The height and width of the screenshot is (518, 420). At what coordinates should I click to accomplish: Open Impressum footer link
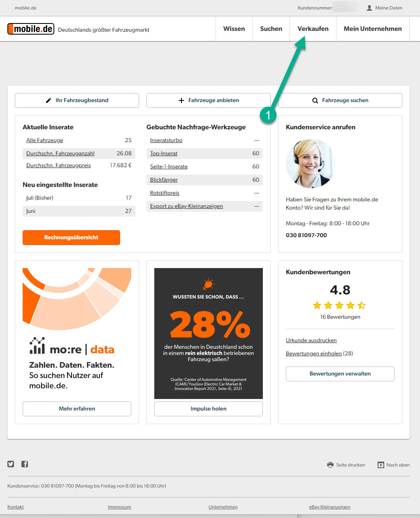click(119, 507)
